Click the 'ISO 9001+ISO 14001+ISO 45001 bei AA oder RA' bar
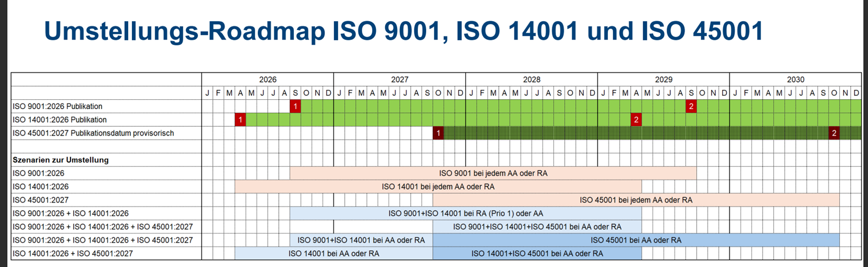 [537, 227]
